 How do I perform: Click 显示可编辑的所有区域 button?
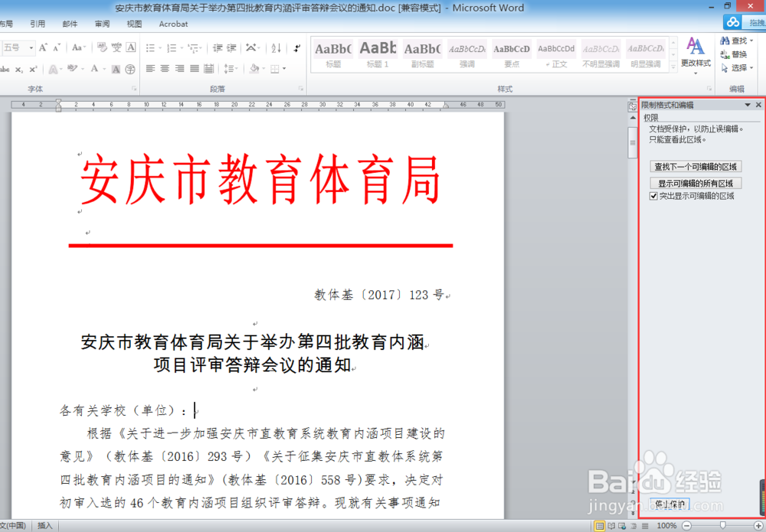click(697, 183)
